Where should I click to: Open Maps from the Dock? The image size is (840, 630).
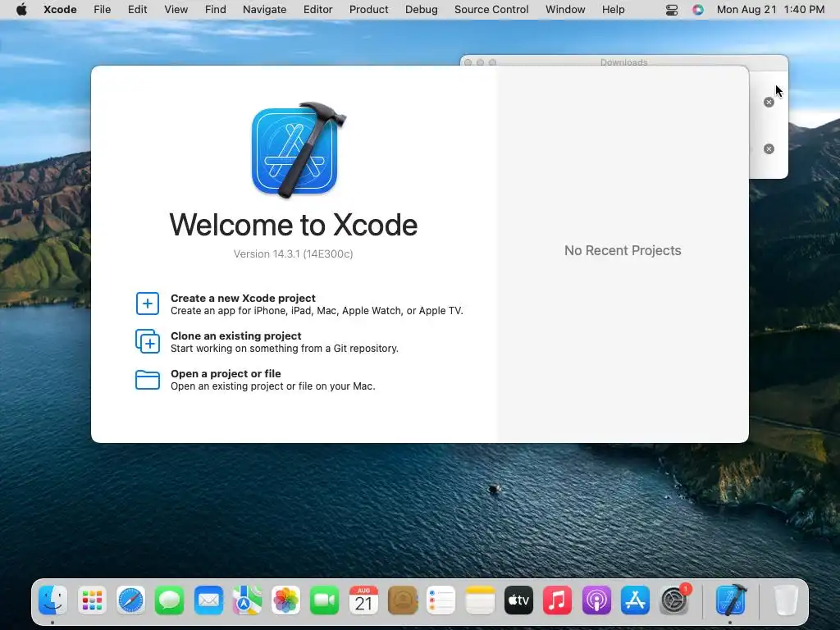point(247,600)
